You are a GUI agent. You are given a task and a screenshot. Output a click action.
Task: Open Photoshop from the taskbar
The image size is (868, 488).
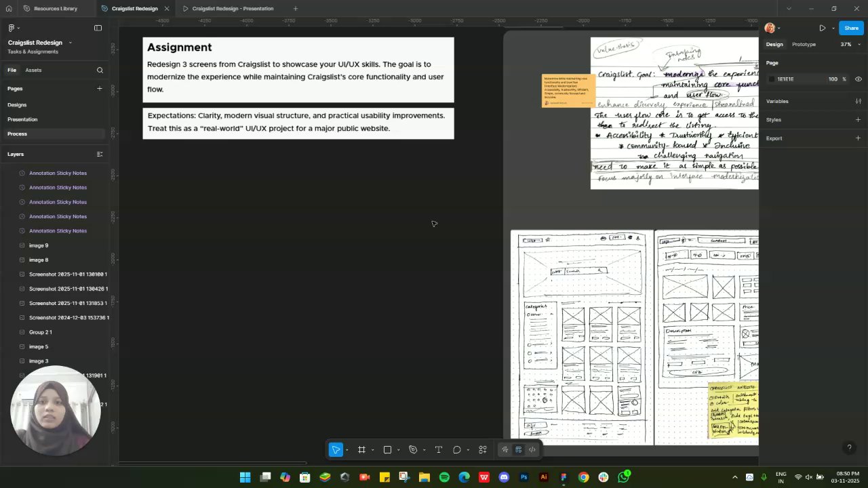pos(524,477)
